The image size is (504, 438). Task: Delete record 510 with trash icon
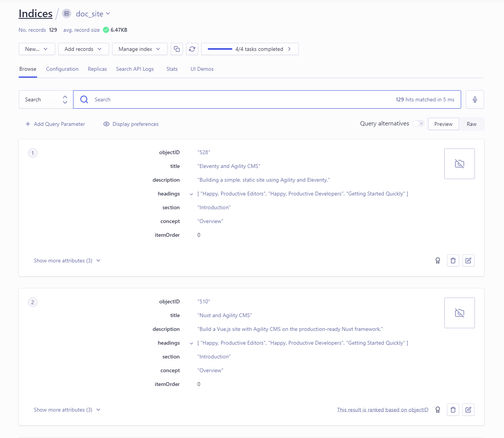453,410
